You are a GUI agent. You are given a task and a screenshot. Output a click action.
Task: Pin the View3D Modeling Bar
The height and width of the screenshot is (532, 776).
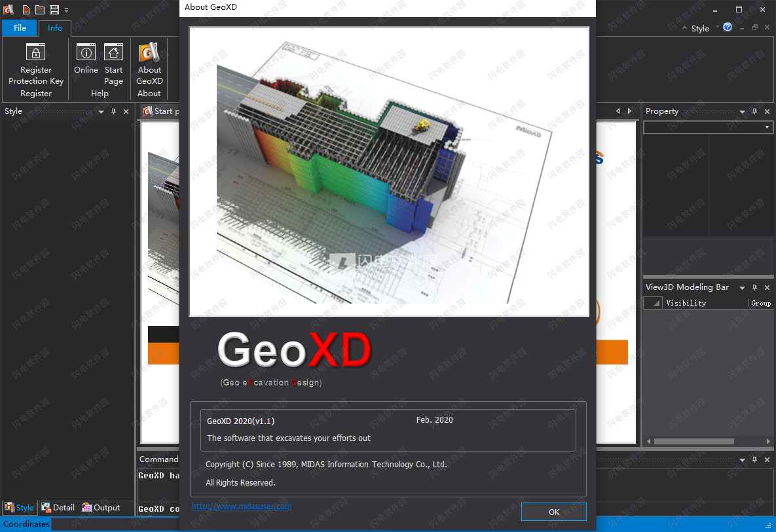click(x=755, y=287)
